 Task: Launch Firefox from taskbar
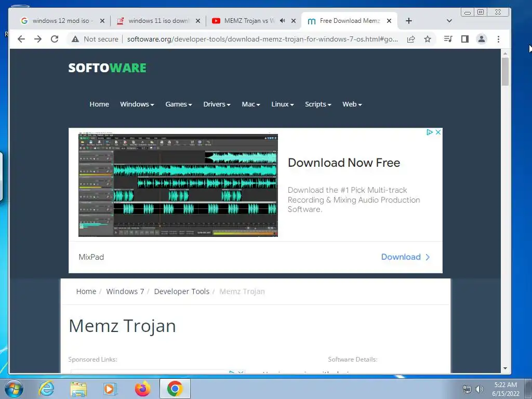pos(142,389)
